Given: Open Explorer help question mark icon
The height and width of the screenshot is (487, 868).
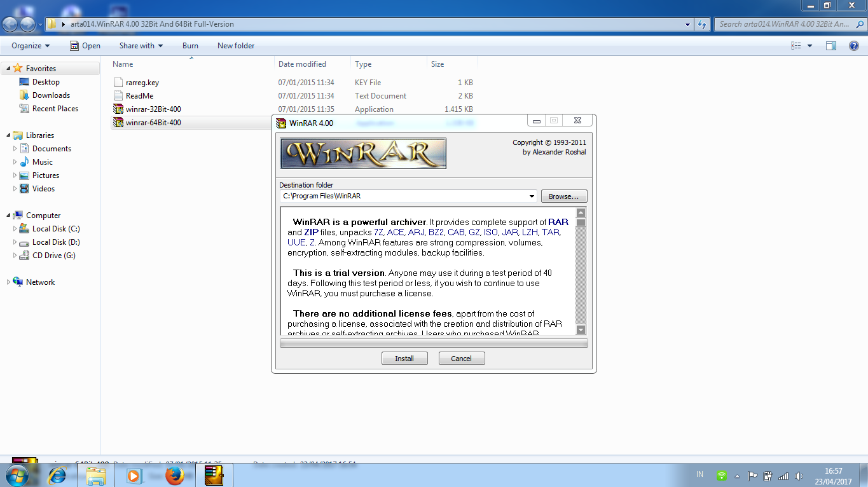Looking at the screenshot, I should pos(854,46).
